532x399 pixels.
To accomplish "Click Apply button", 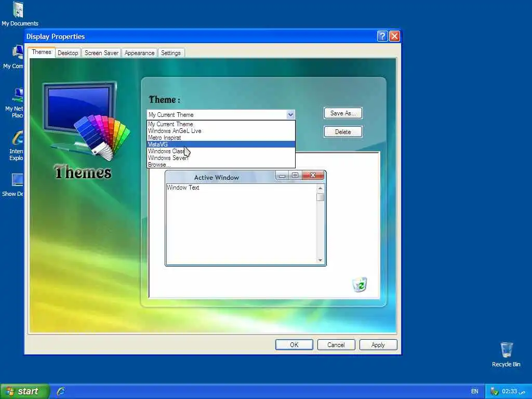I will coord(378,345).
